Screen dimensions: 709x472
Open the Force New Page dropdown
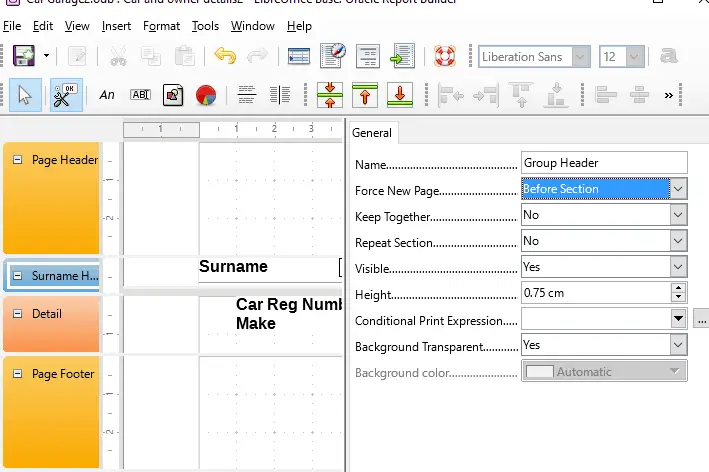pyautogui.click(x=678, y=189)
